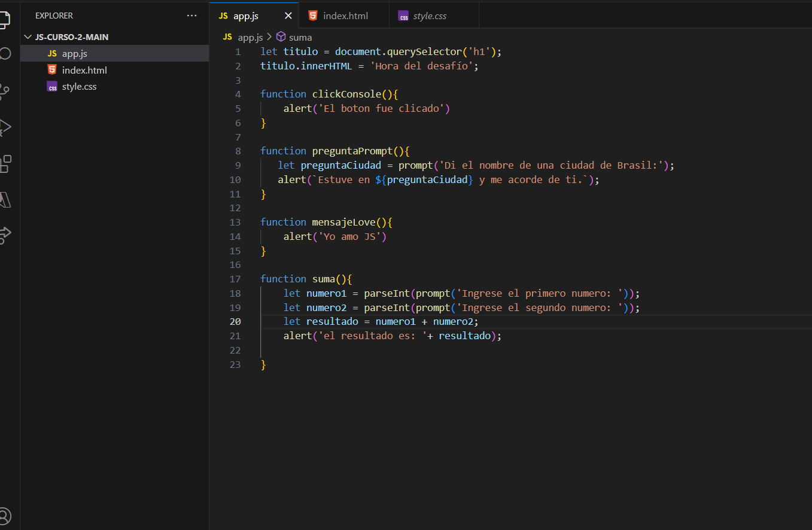Open index.html from the Explorer tree
The width and height of the screenshot is (812, 530).
click(114, 70)
